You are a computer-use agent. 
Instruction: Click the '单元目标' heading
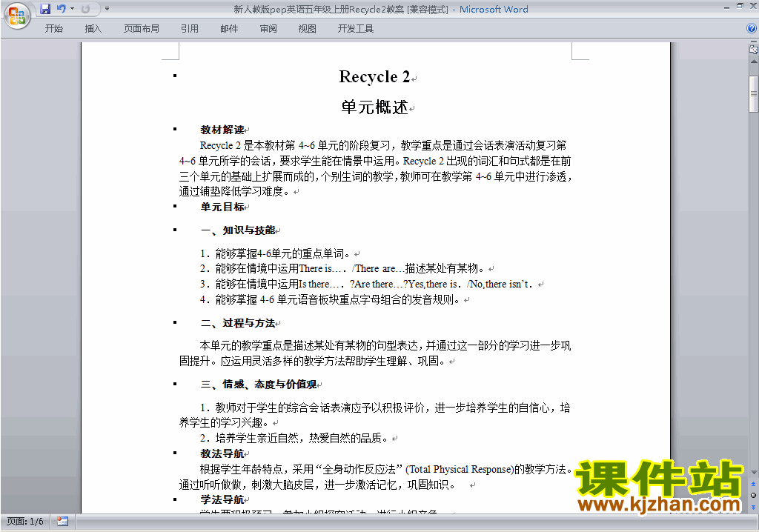click(222, 207)
